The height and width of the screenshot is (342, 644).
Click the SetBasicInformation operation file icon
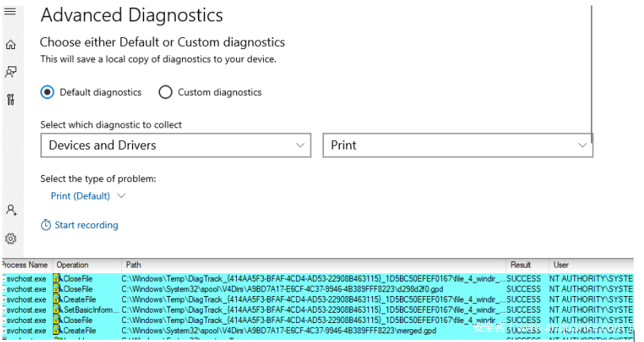coord(57,310)
